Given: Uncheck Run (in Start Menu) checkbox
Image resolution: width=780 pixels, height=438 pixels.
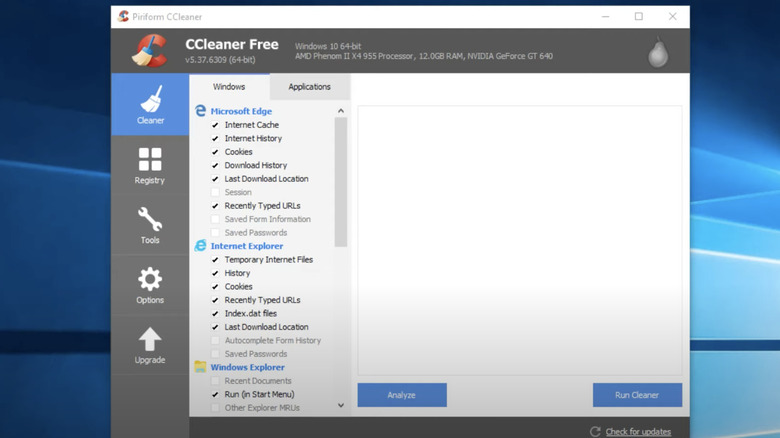Looking at the screenshot, I should coord(215,394).
